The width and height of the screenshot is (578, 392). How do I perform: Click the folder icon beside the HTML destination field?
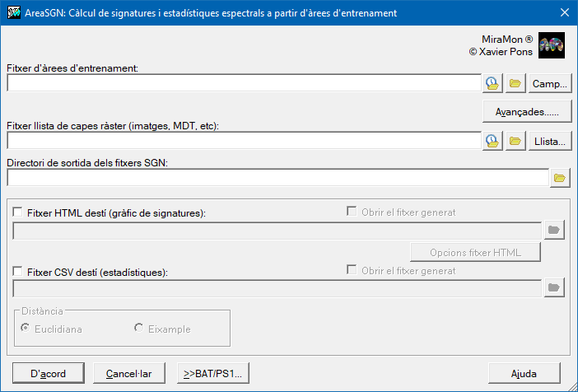click(x=554, y=231)
